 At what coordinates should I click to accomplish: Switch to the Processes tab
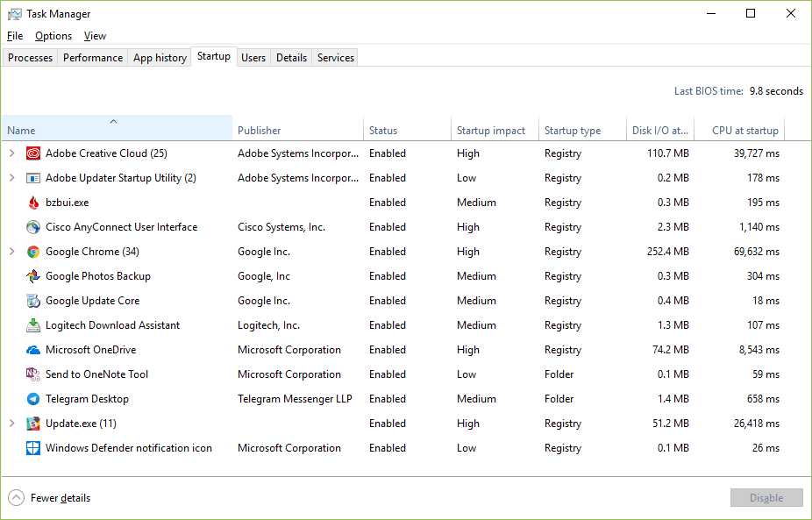click(x=30, y=57)
